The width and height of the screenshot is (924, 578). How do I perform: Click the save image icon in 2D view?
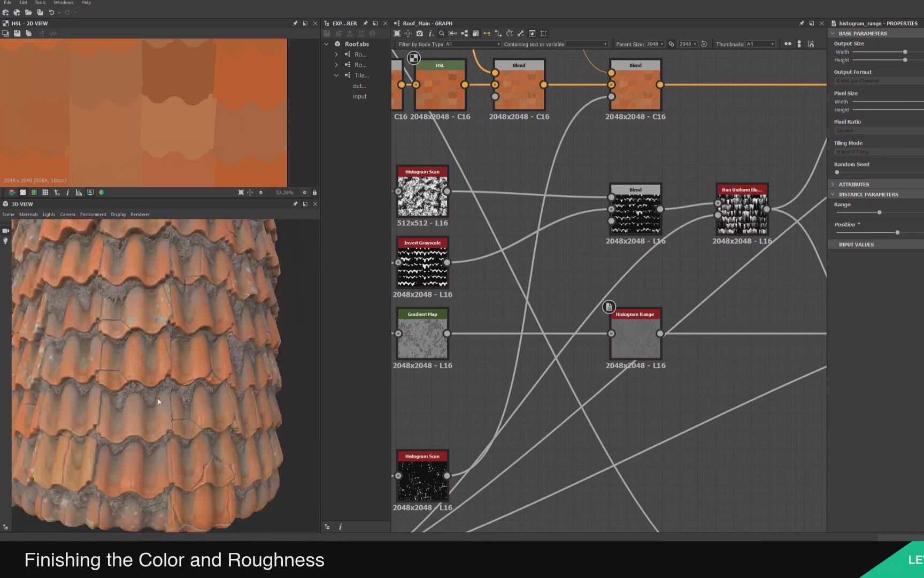point(17,33)
